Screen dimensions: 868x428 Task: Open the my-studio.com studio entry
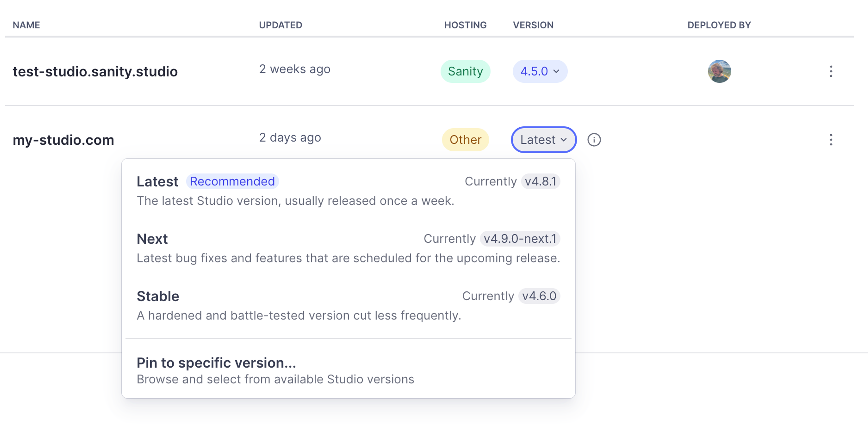[63, 140]
